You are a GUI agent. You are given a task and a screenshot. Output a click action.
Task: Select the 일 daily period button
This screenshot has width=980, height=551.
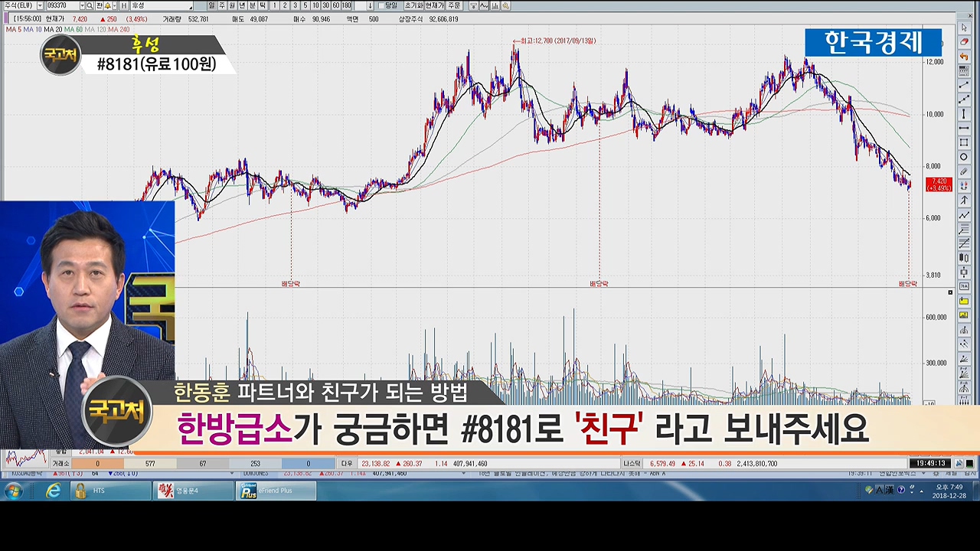pyautogui.click(x=212, y=6)
